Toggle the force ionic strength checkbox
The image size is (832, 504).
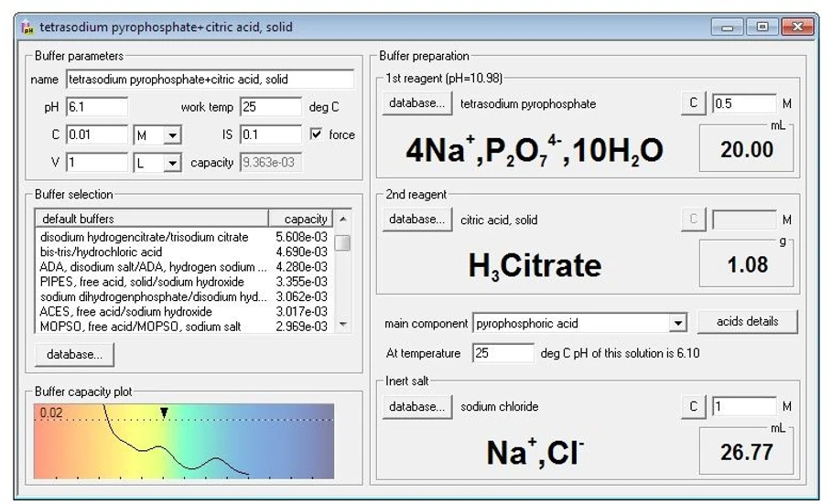coord(317,134)
